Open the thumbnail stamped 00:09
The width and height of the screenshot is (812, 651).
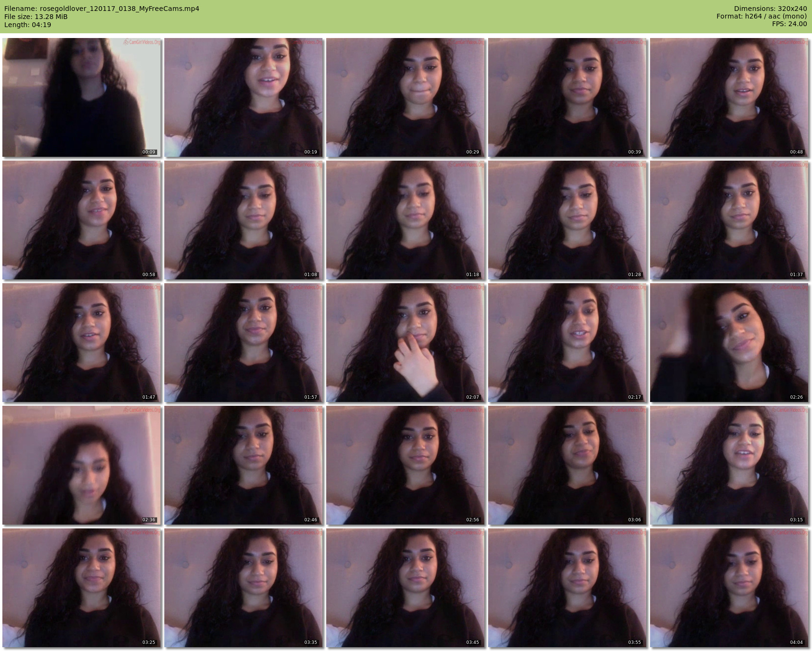pos(82,97)
